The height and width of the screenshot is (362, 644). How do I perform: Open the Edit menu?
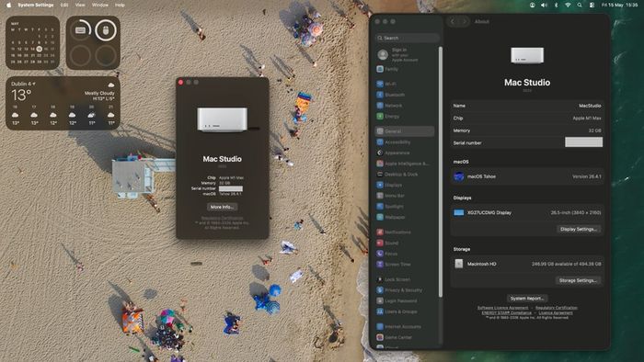click(64, 5)
